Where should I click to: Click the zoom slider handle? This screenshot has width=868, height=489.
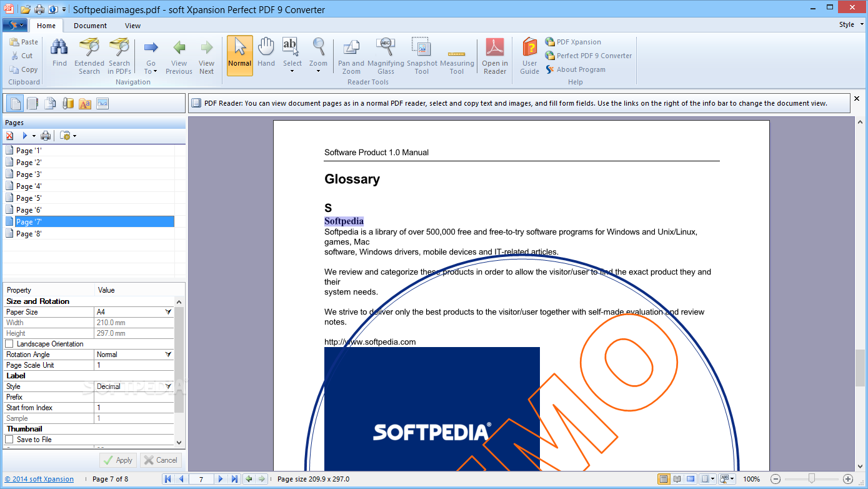coord(812,479)
